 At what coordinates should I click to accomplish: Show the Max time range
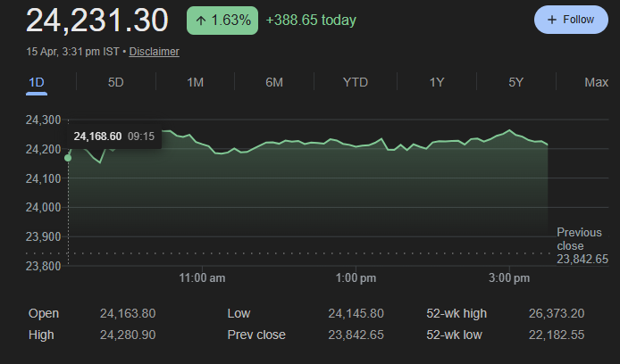tap(596, 83)
